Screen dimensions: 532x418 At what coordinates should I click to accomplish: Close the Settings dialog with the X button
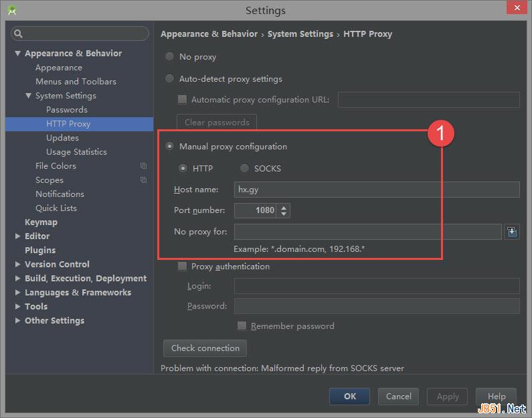click(515, 9)
